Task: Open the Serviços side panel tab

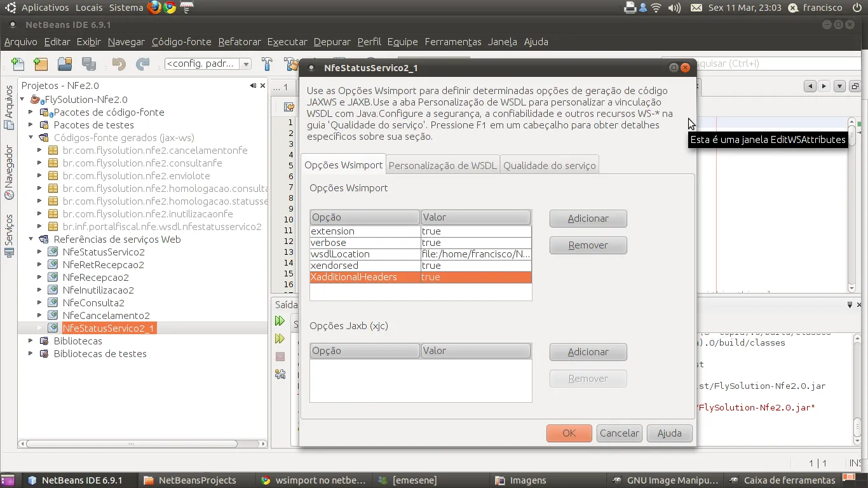Action: [x=9, y=236]
